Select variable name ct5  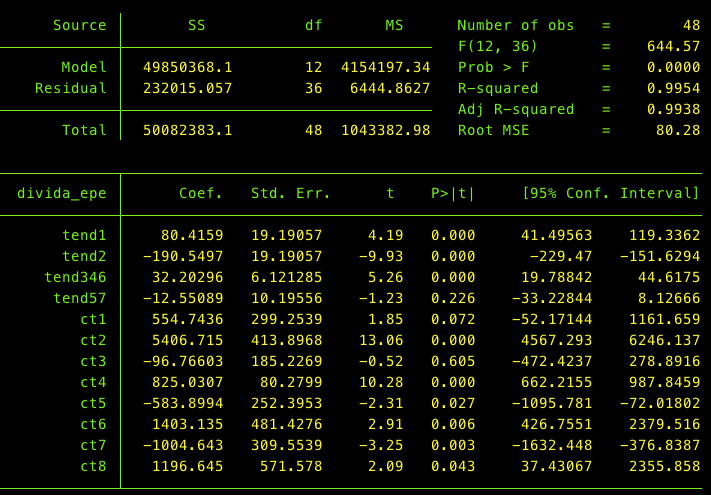93,403
